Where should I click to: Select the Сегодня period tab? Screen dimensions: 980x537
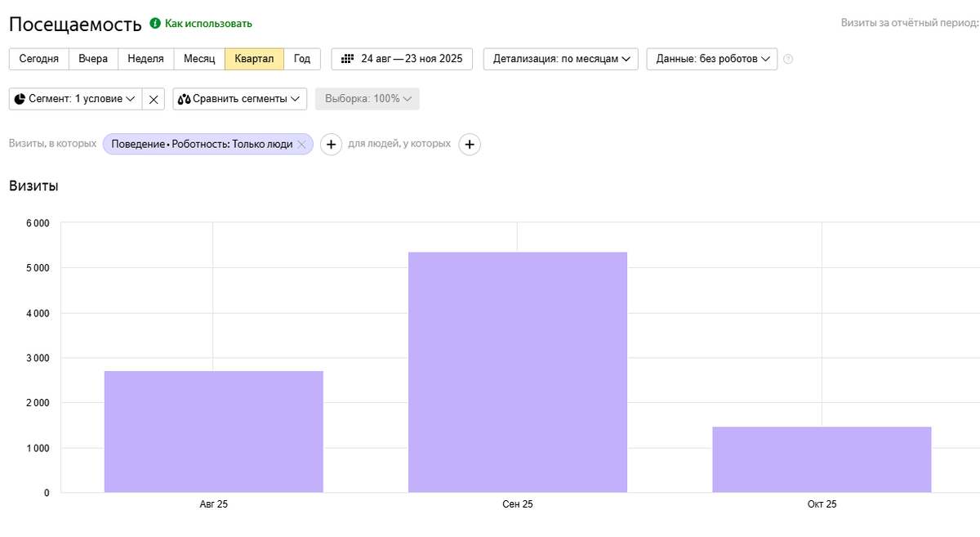[39, 59]
